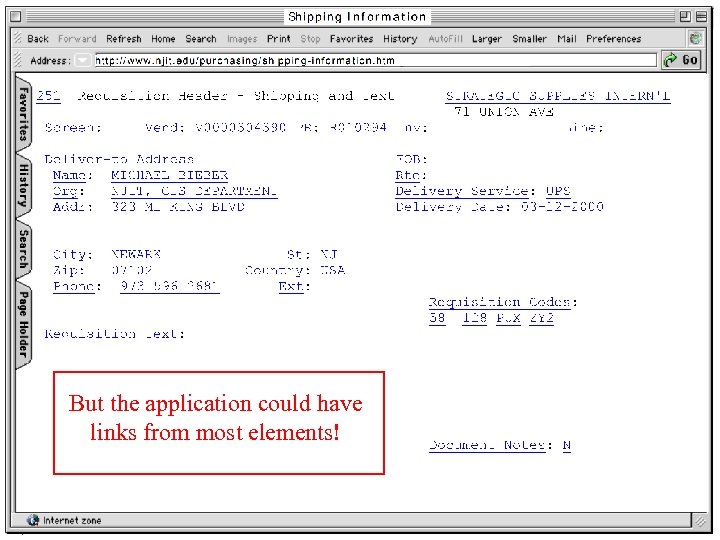Open the Favorites side tab
720x540 pixels.
pos(23,113)
